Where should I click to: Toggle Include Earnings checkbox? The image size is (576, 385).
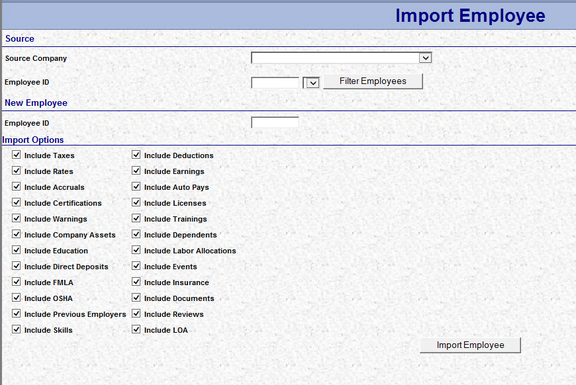pyautogui.click(x=136, y=170)
